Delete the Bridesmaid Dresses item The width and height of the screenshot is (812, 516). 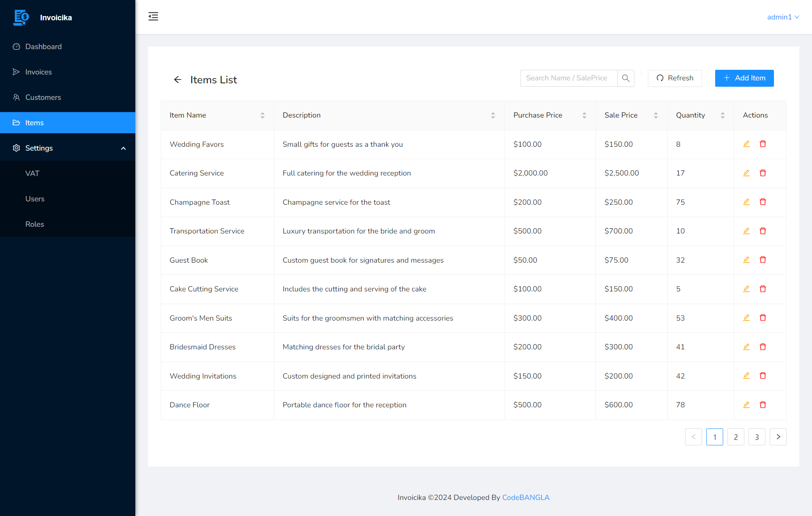[763, 347]
